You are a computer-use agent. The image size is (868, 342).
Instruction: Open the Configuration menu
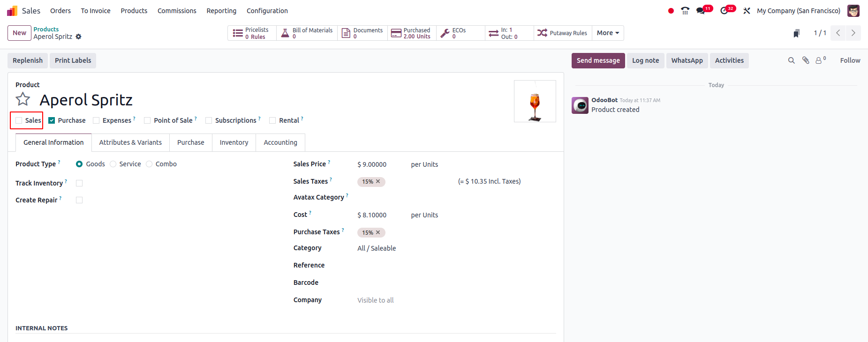(267, 11)
